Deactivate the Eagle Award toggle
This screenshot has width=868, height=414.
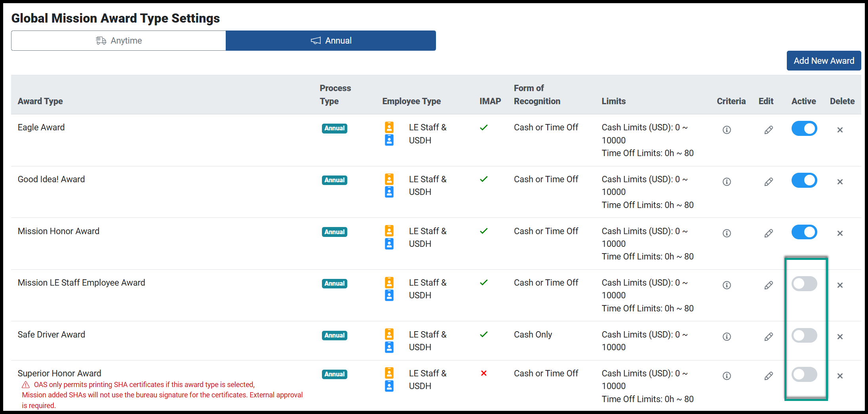point(804,128)
